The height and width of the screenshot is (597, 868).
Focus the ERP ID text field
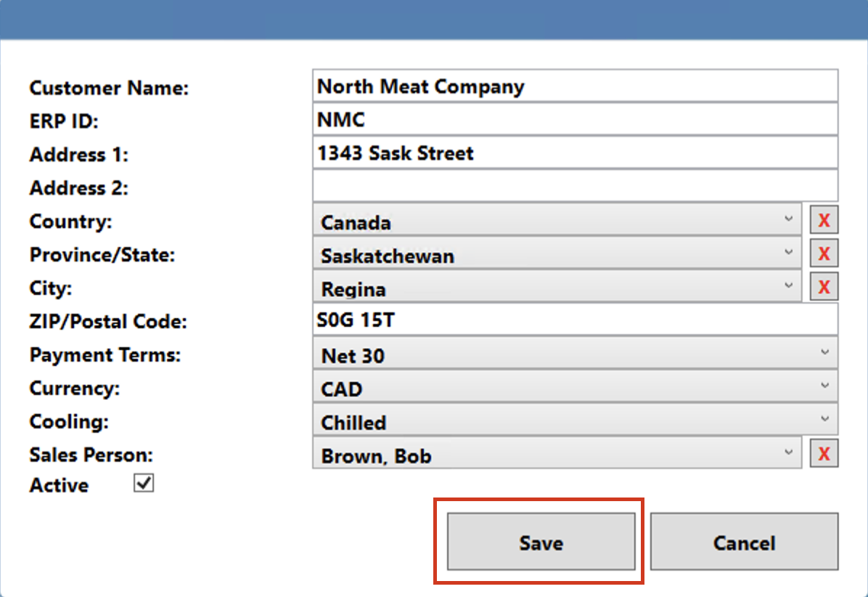coord(575,120)
